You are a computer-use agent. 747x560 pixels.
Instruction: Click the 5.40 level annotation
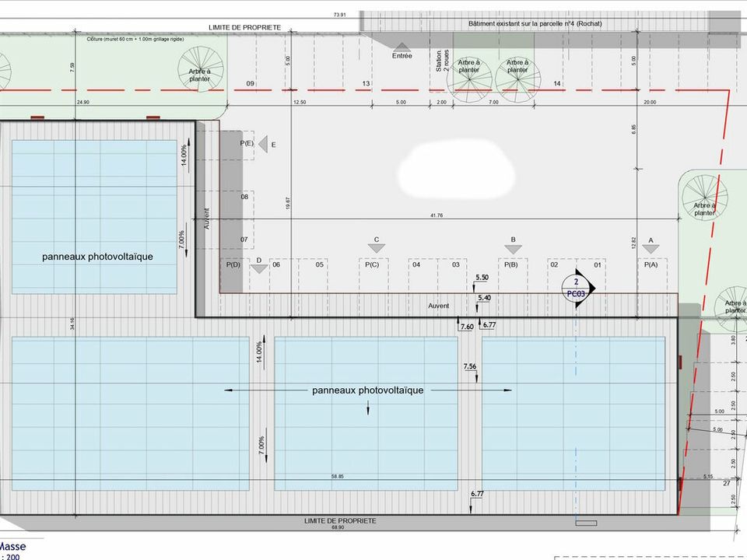[484, 298]
